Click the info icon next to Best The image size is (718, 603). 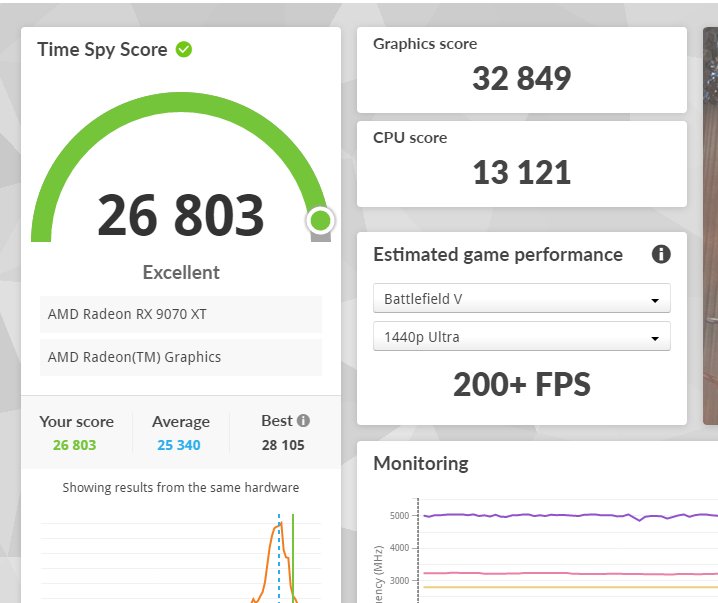303,420
